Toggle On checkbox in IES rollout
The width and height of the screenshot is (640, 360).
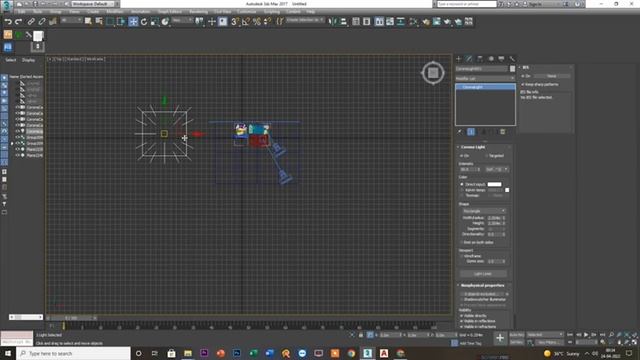pos(523,76)
